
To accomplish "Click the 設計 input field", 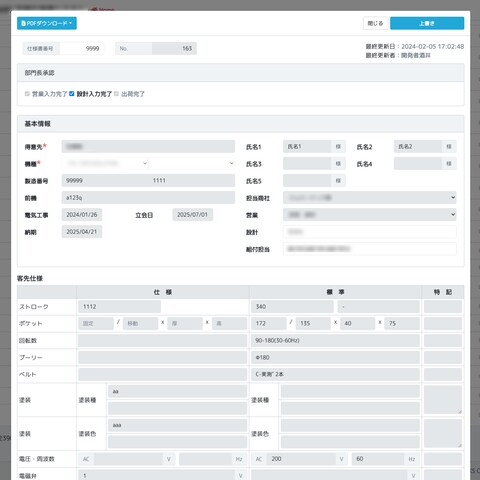I will click(x=370, y=232).
